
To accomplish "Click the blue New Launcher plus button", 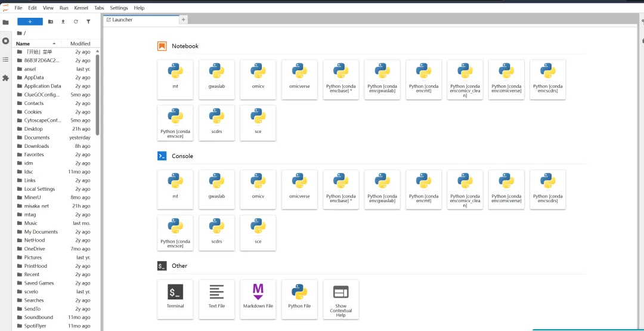I will pyautogui.click(x=30, y=21).
